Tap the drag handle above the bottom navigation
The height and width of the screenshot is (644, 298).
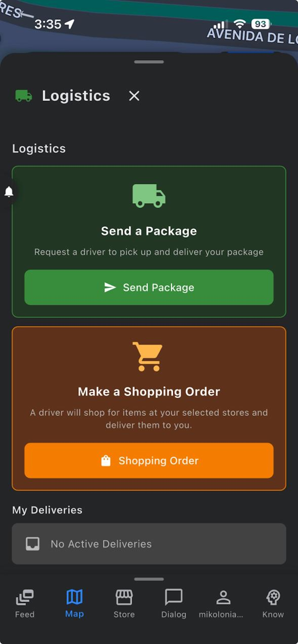tap(149, 579)
